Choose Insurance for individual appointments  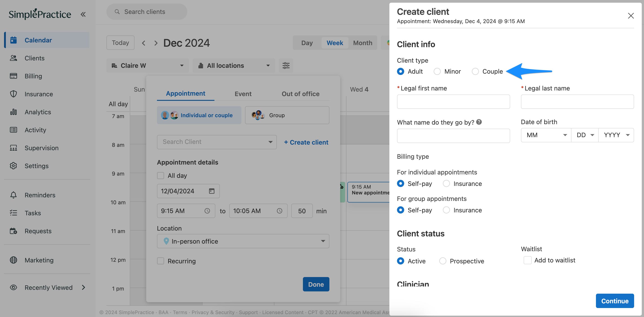pyautogui.click(x=446, y=183)
